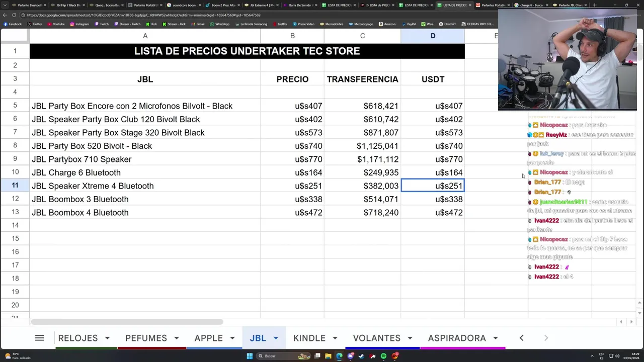Open the Wise bookmark
The image size is (644, 362).
[x=427, y=24]
